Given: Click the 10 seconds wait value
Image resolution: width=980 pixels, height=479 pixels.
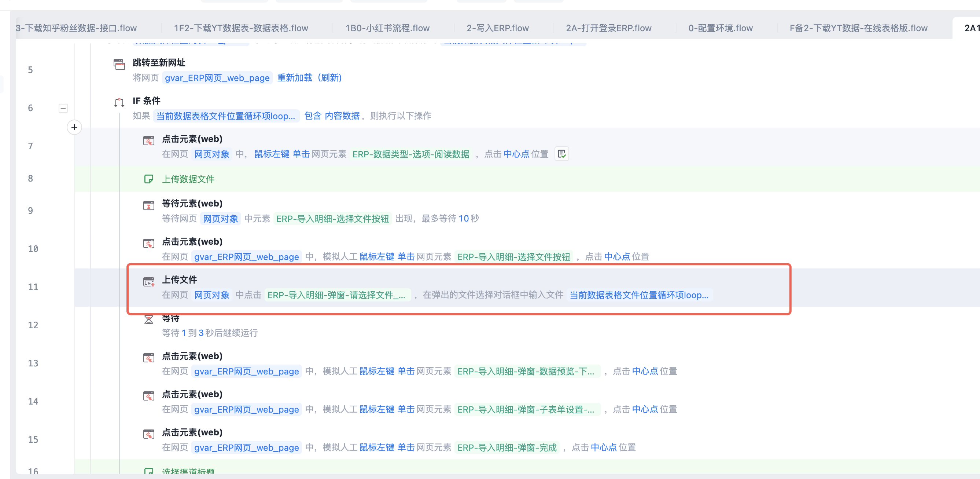Looking at the screenshot, I should (463, 219).
